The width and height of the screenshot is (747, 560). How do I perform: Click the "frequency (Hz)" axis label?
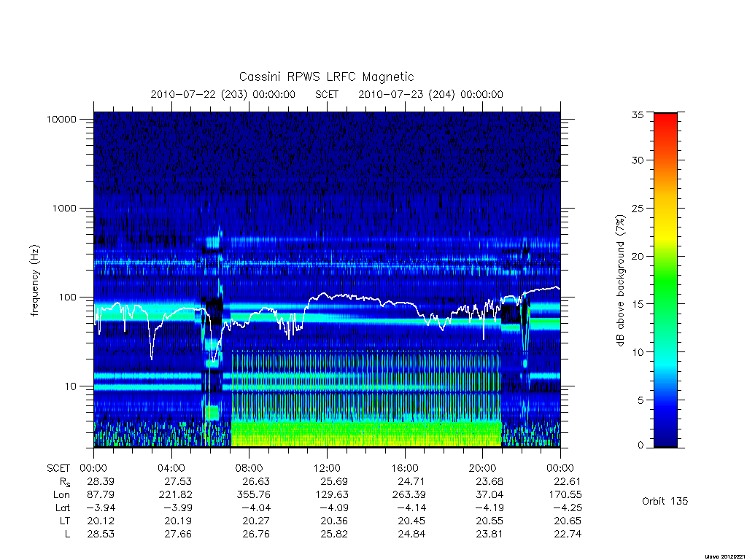pyautogui.click(x=34, y=281)
